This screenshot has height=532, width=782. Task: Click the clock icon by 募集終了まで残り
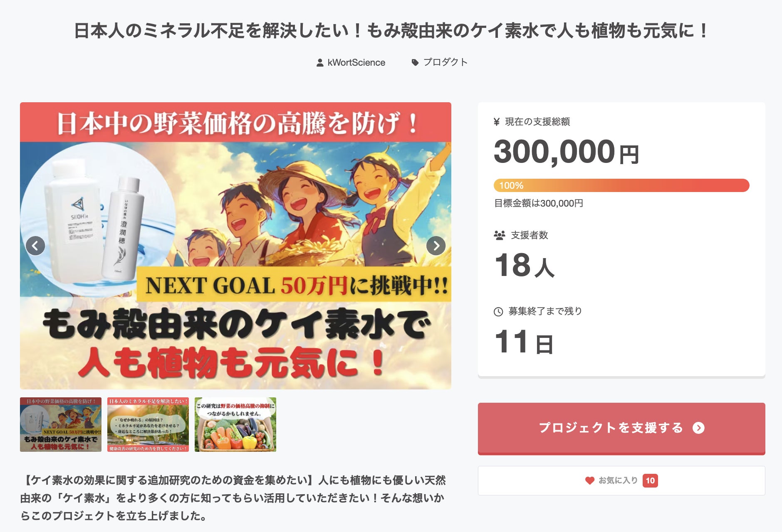(498, 311)
